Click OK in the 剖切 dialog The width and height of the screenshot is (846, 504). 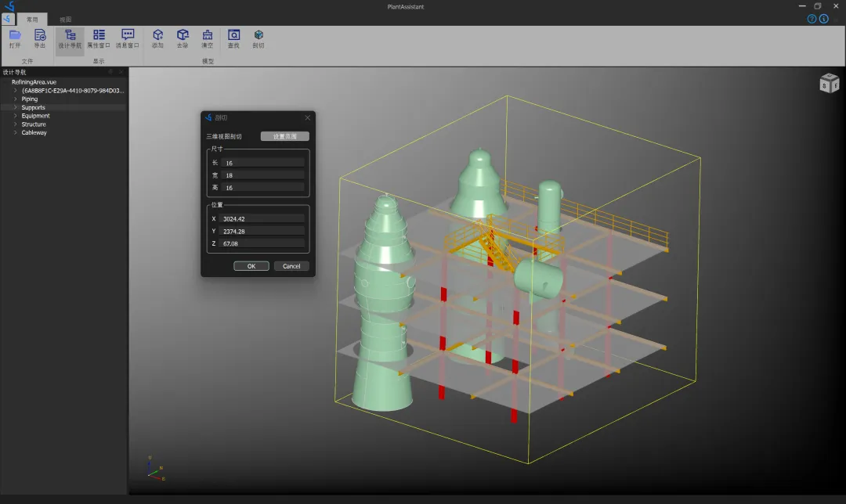click(x=251, y=266)
